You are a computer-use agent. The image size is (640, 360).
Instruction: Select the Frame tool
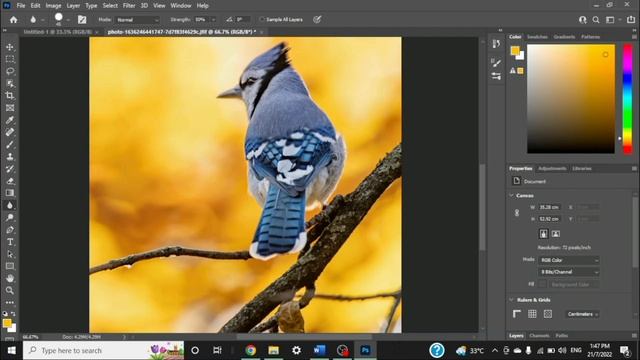pos(10,108)
